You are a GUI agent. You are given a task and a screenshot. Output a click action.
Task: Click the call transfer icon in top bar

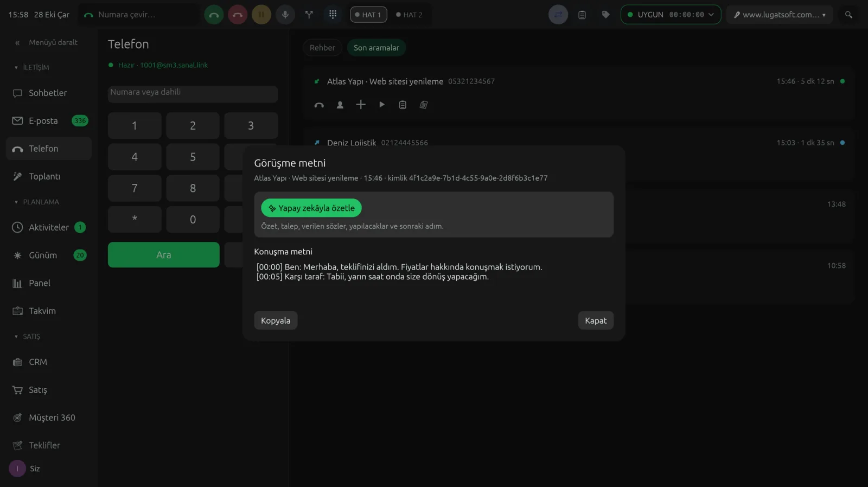(x=309, y=15)
